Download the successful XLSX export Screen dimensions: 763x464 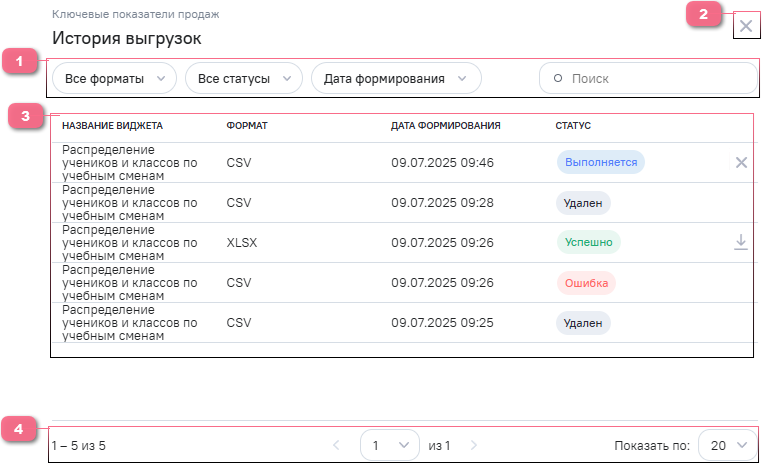coord(741,242)
